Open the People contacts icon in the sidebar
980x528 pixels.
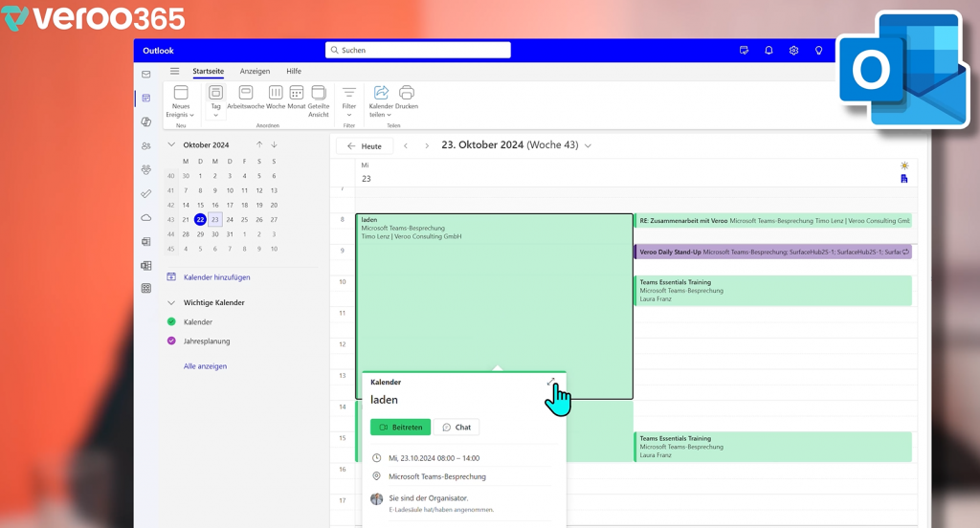(145, 145)
